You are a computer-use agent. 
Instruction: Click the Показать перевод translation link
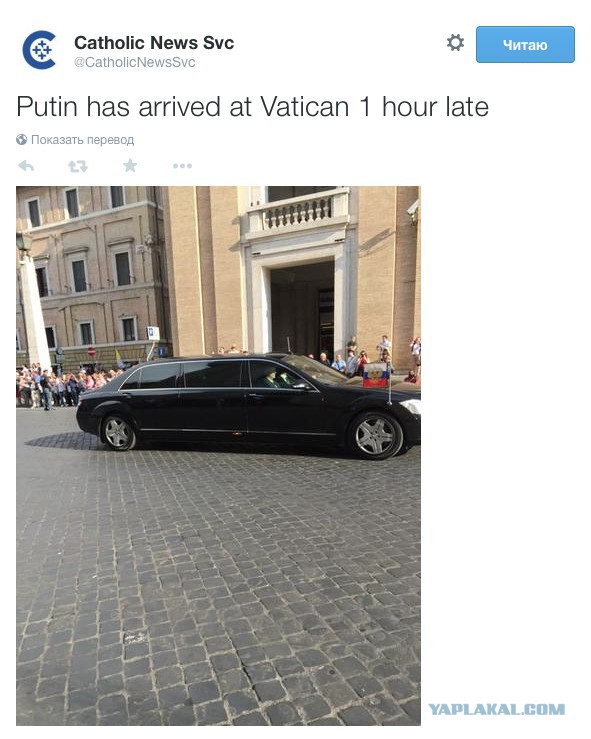click(x=82, y=140)
